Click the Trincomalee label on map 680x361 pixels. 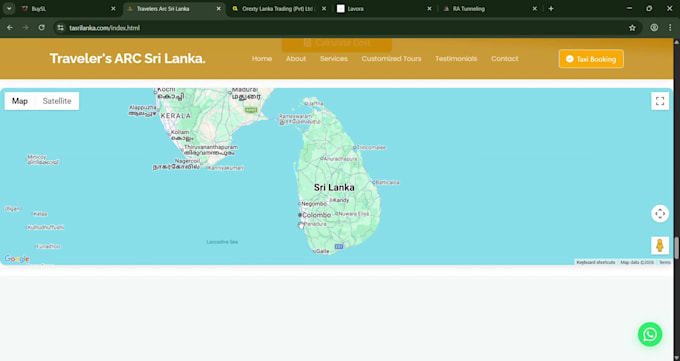(371, 148)
